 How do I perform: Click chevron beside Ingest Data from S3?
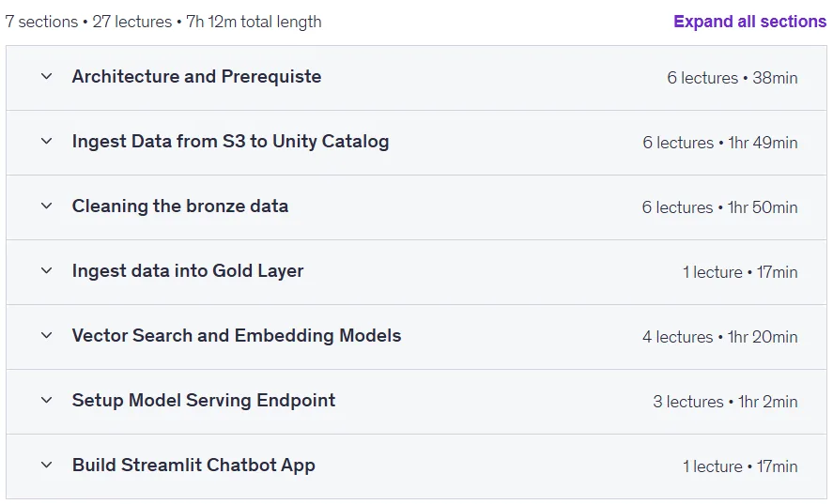(x=47, y=142)
